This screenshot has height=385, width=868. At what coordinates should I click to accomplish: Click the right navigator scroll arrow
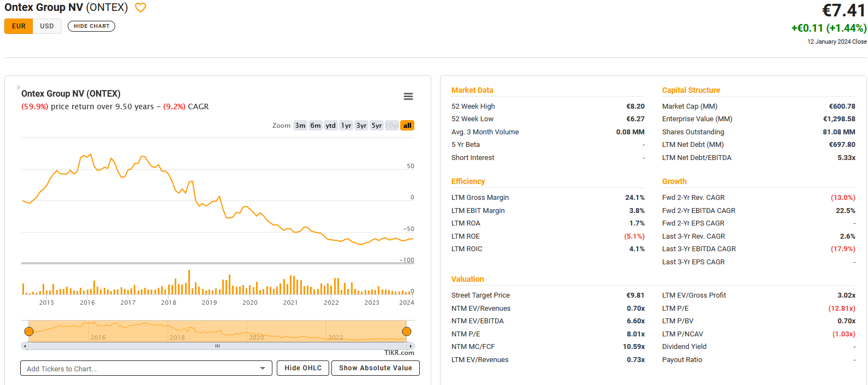pyautogui.click(x=411, y=346)
